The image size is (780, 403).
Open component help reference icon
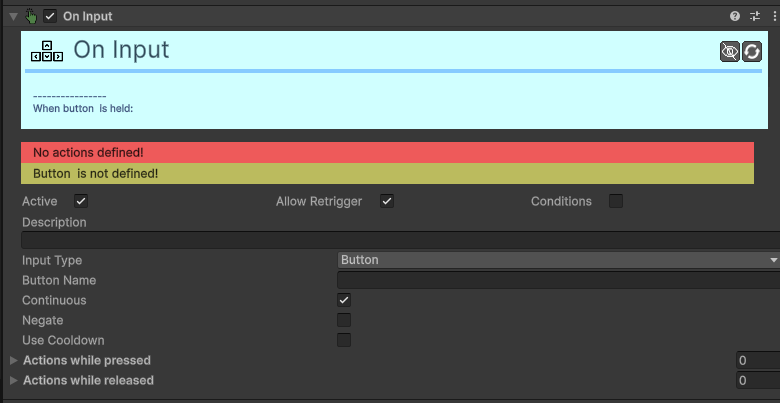pyautogui.click(x=735, y=16)
